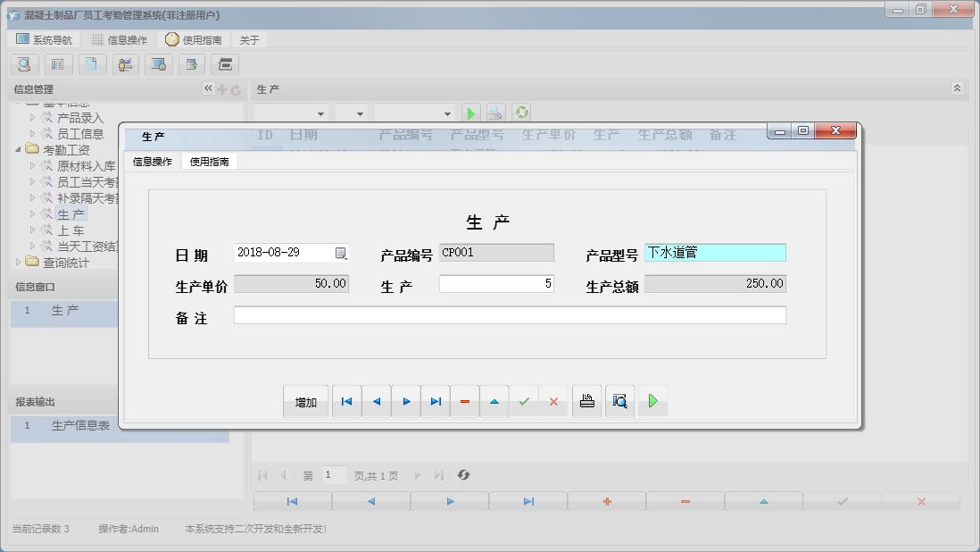Confirm record with the green checkmark icon

525,401
